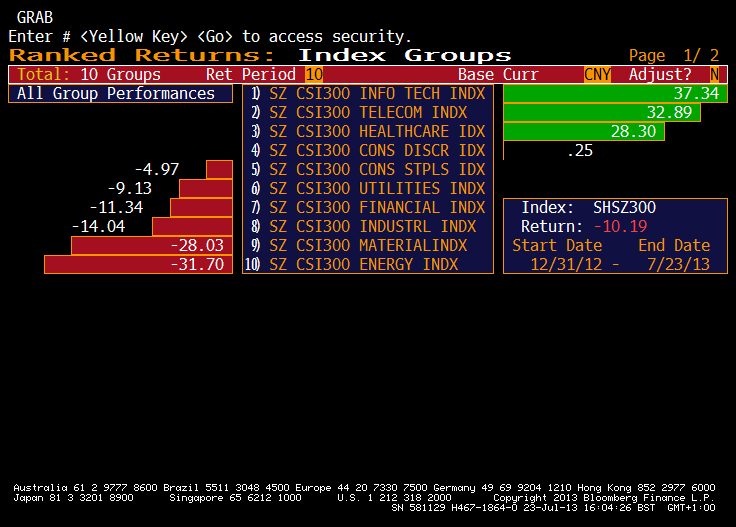
Task: Change the Base Curr CNY field
Action: coord(598,75)
